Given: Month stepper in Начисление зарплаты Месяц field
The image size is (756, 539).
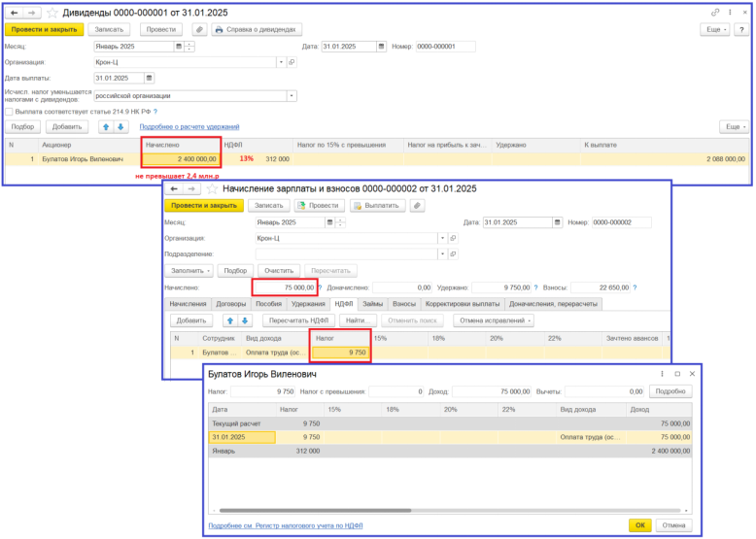Looking at the screenshot, I should pos(340,222).
